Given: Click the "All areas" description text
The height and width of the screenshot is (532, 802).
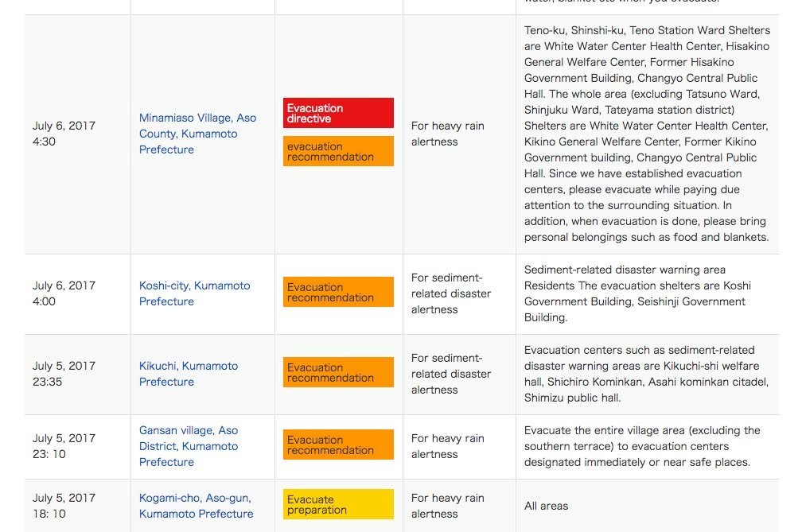Looking at the screenshot, I should pyautogui.click(x=547, y=506).
